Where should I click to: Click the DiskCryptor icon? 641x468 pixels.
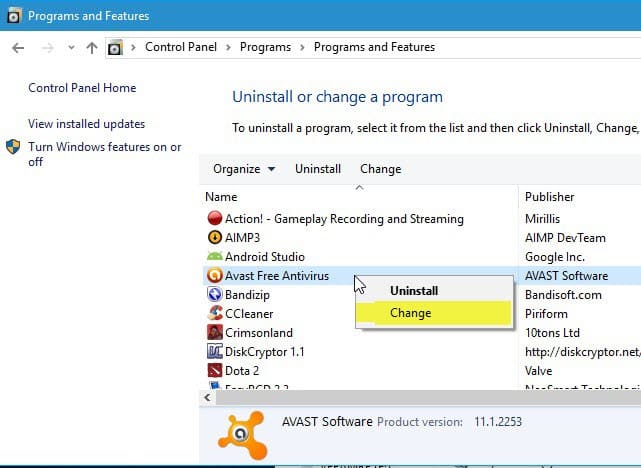tap(215, 351)
